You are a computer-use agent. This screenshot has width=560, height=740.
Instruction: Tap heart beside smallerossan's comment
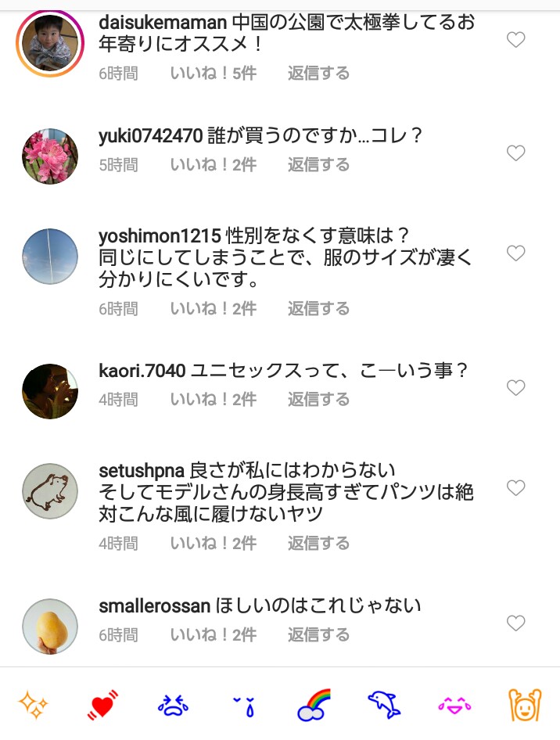(515, 623)
